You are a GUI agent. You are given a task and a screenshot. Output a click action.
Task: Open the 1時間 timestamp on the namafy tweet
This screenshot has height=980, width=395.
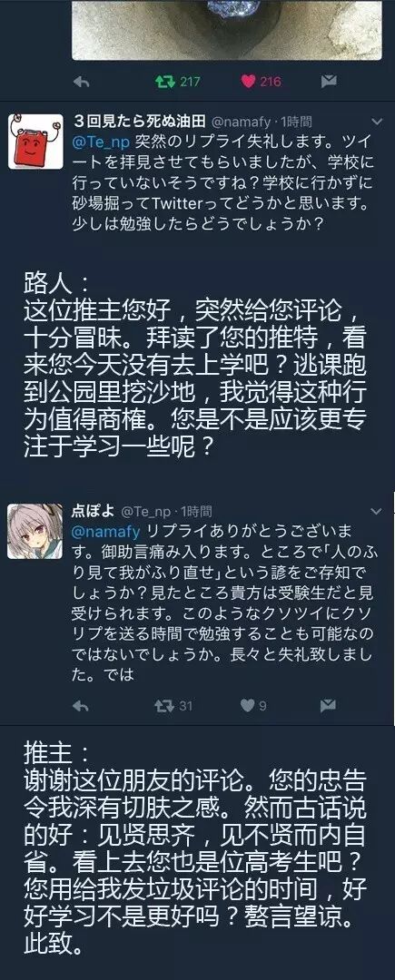tap(296, 122)
